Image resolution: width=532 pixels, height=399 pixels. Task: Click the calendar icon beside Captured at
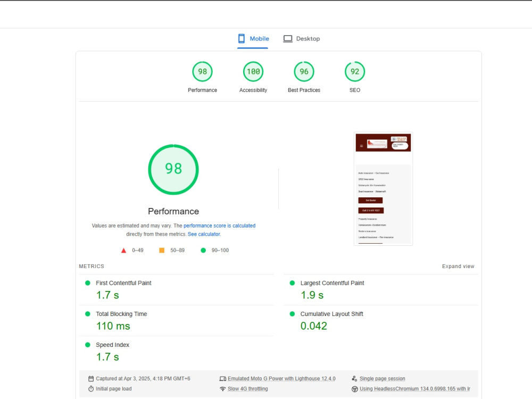pos(91,379)
